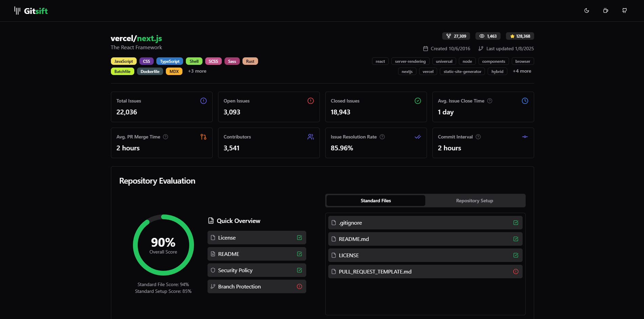Click the Security Policy shield icon
This screenshot has width=644, height=319.
pos(213,270)
